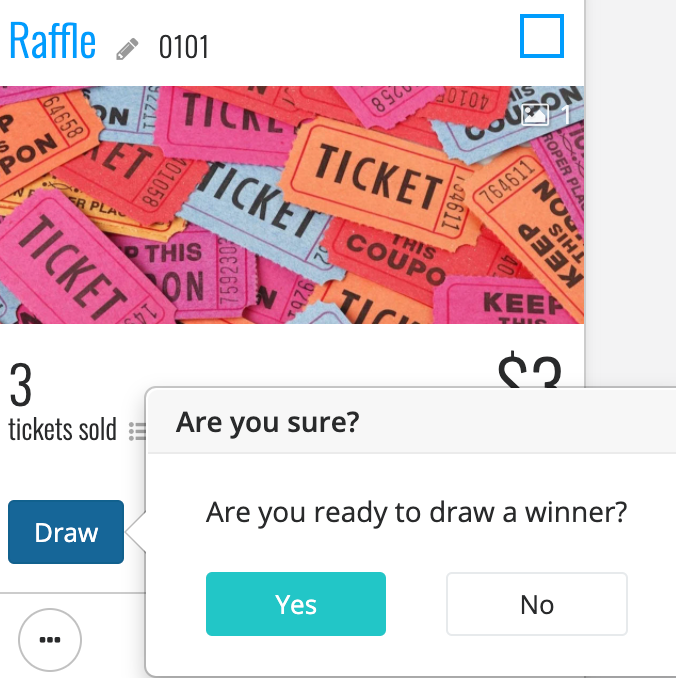Open the three-dot more options menu

pyautogui.click(x=50, y=640)
